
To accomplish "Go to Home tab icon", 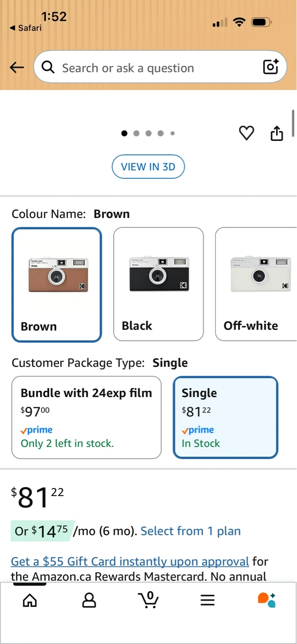I will [x=30, y=600].
